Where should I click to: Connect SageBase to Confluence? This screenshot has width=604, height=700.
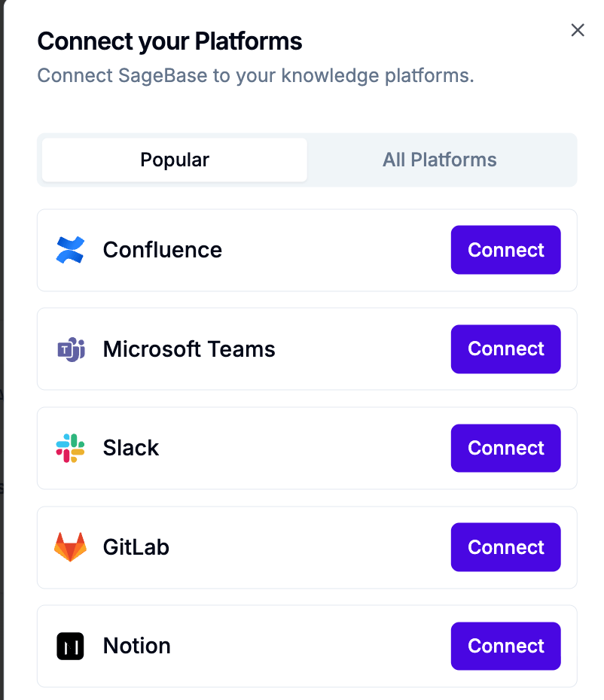click(x=505, y=249)
